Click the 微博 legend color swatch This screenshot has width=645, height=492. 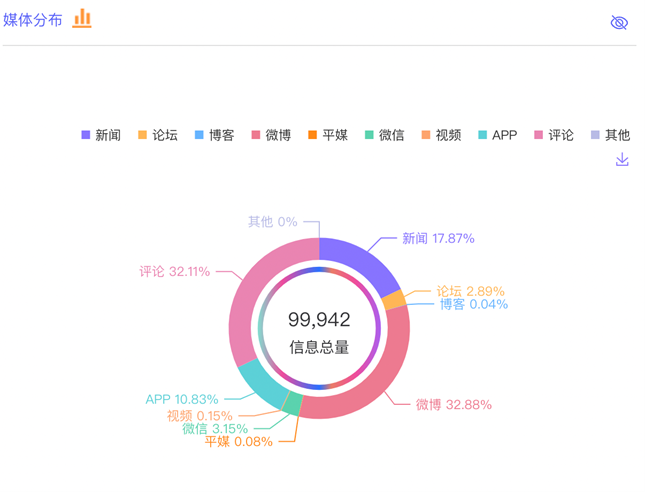(257, 135)
